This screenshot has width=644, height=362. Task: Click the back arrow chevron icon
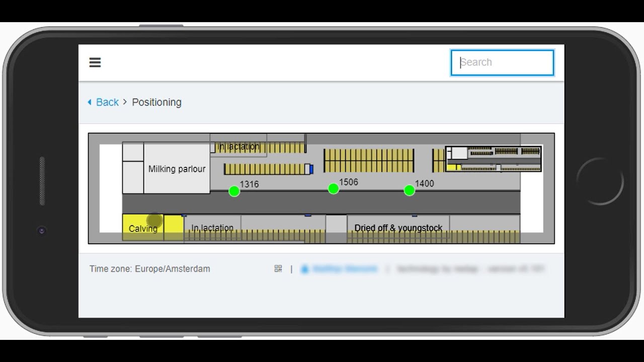pyautogui.click(x=90, y=102)
